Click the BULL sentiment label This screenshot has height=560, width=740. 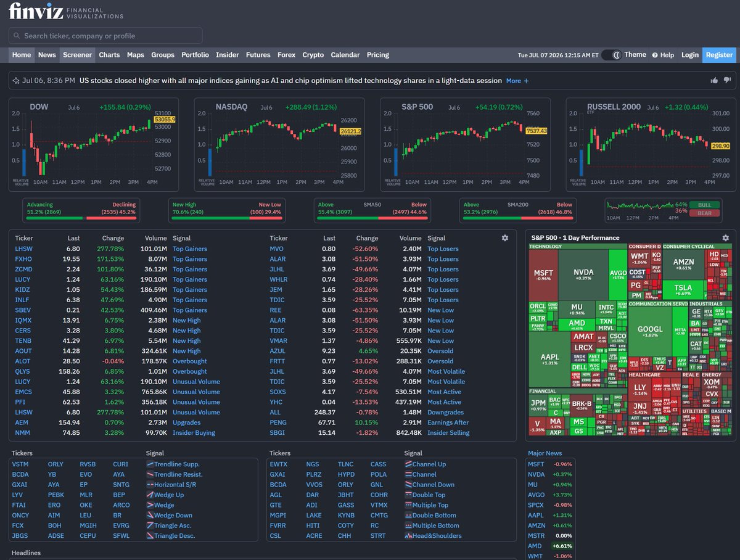[x=704, y=205]
